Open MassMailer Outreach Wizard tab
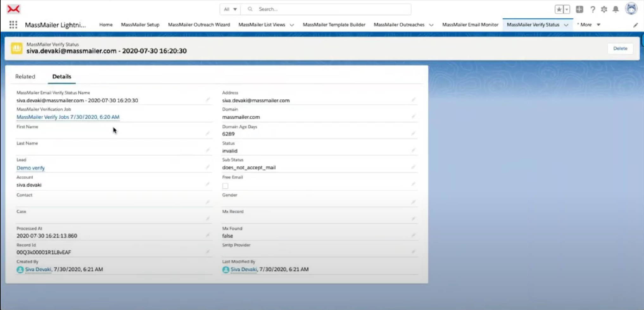Screen dimensions: 644x310 (x=199, y=25)
